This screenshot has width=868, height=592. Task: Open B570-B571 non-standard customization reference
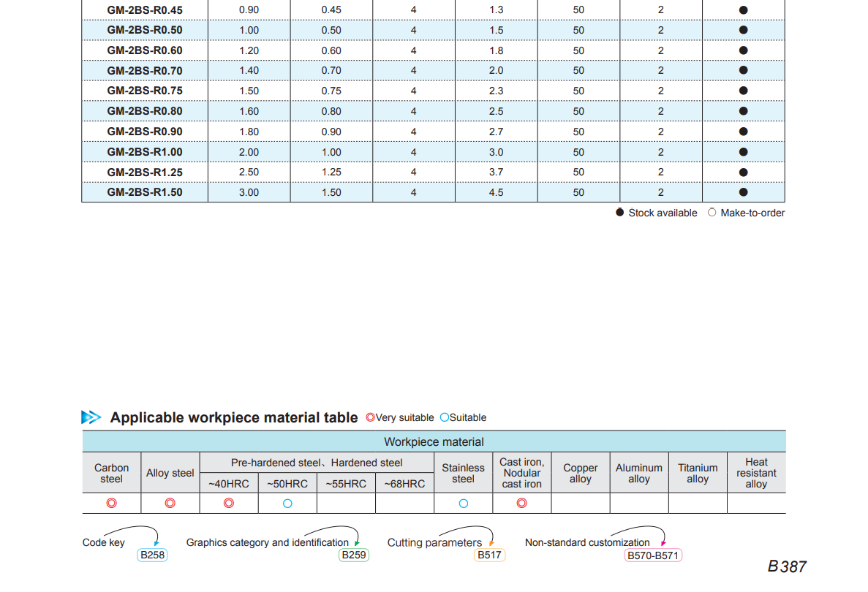[653, 555]
